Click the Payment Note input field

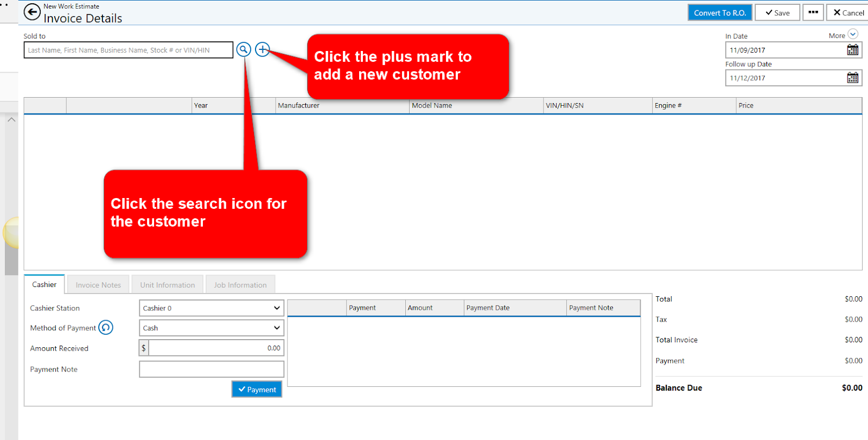tap(212, 369)
